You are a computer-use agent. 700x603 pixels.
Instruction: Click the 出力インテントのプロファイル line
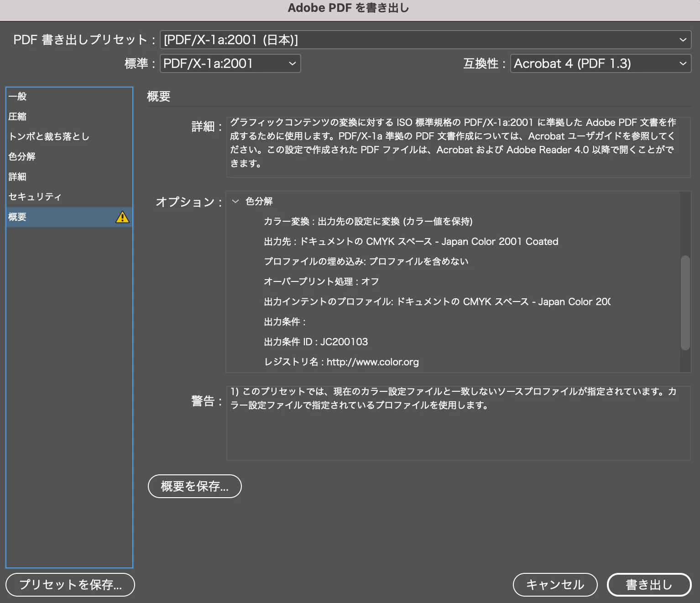coord(437,301)
